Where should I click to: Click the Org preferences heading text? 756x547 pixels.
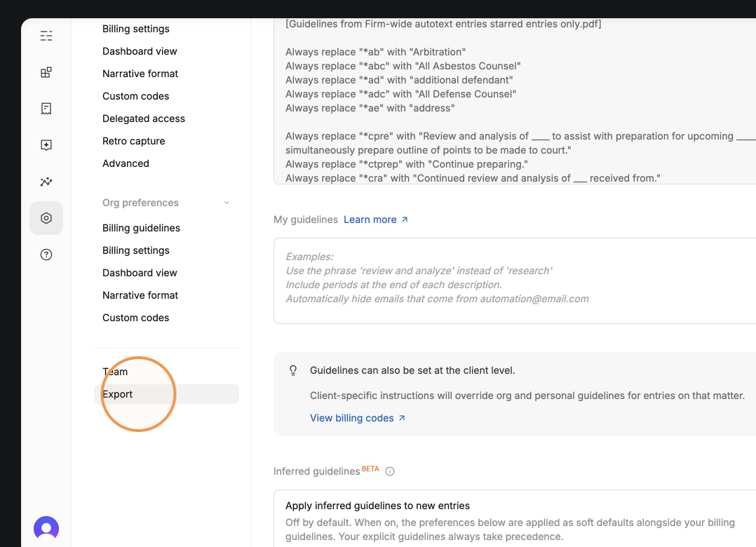(x=140, y=203)
